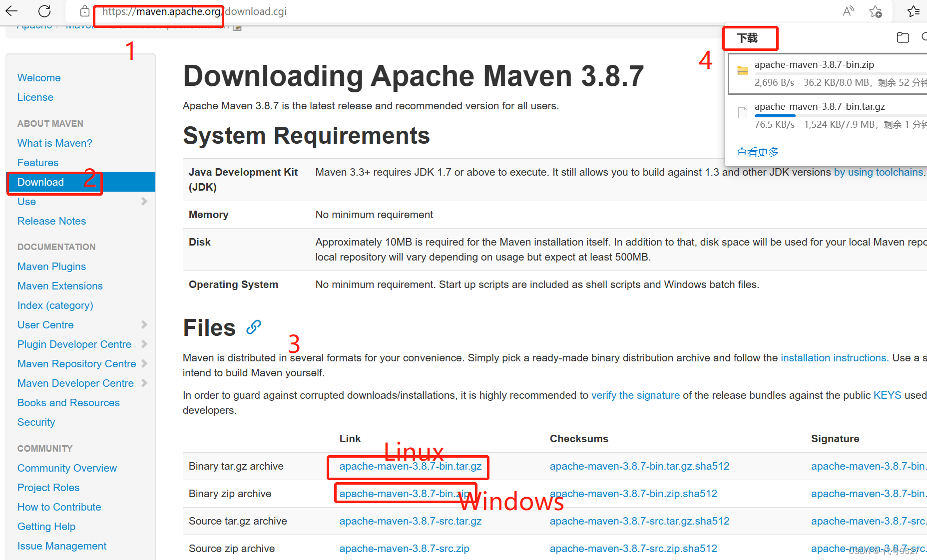Viewport: 927px width, 560px height.
Task: Add this page to favorites star icon
Action: tap(876, 11)
